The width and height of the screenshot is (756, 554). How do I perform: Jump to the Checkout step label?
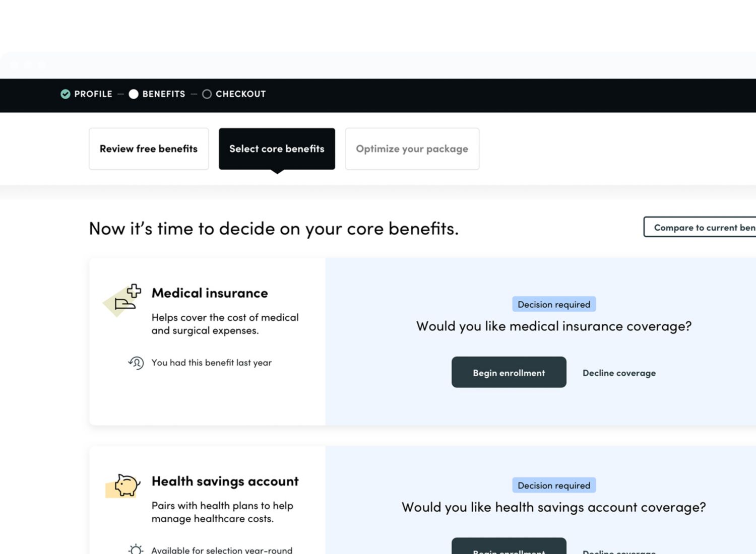coord(240,94)
